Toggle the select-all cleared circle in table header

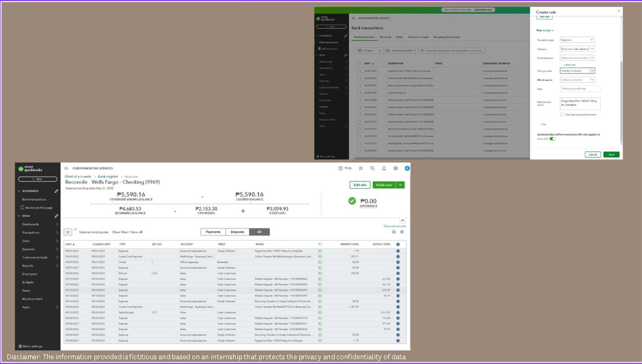click(398, 244)
